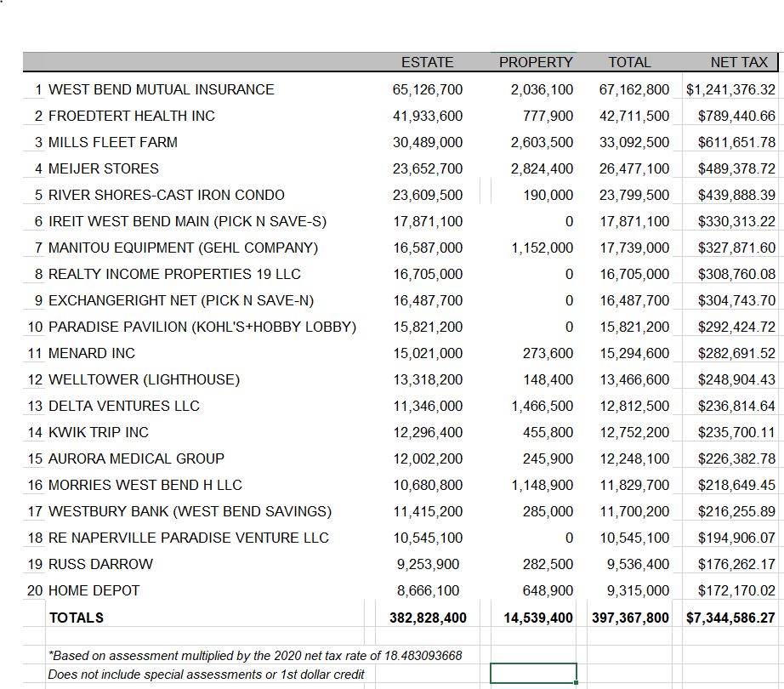Click net tax $1,241,376.32
784x689 pixels.
pos(730,89)
